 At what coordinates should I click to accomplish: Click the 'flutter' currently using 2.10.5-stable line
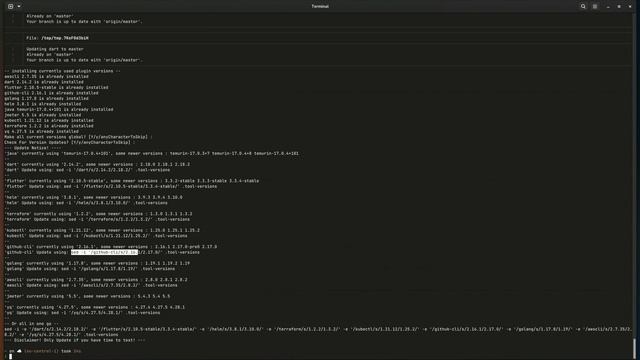pyautogui.click(x=132, y=181)
